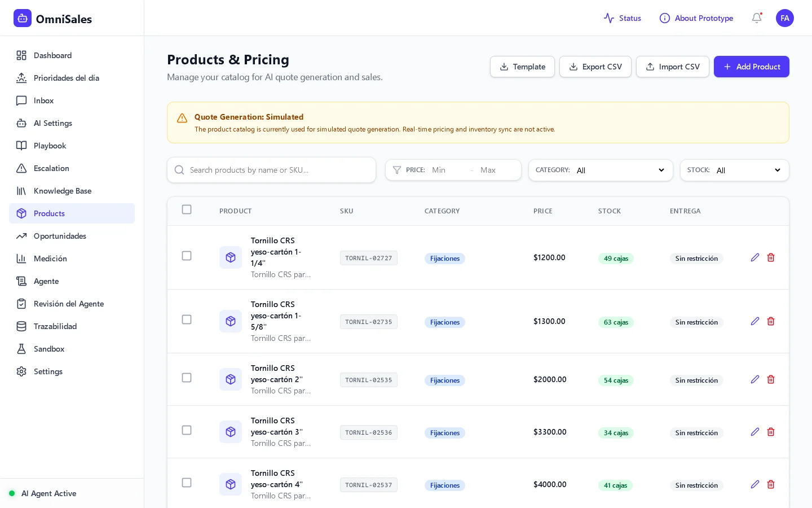This screenshot has width=812, height=508.
Task: Navigate to Oportunidades section
Action: [x=72, y=236]
